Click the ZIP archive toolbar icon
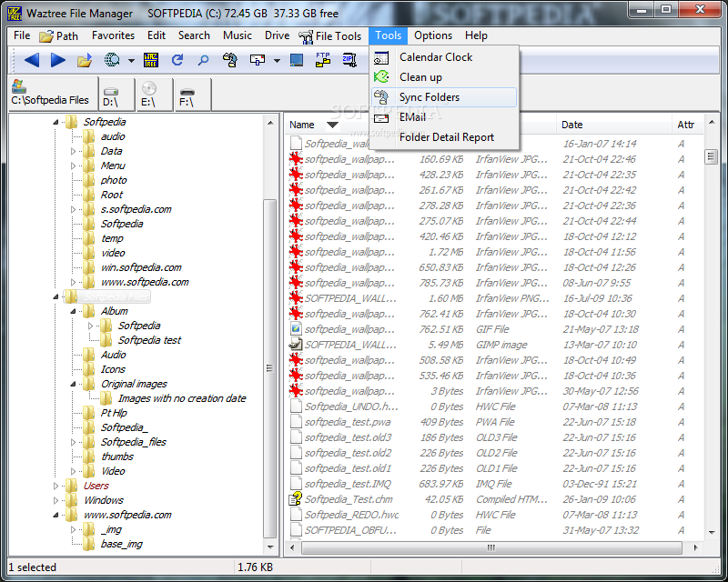Image resolution: width=728 pixels, height=582 pixels. [x=349, y=60]
